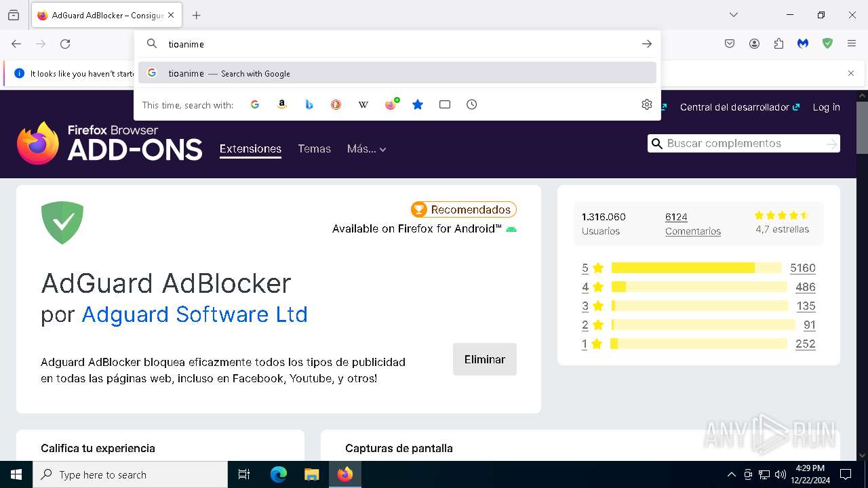The height and width of the screenshot is (488, 868).
Task: Search with Amazon one-off icon
Action: [x=282, y=104]
